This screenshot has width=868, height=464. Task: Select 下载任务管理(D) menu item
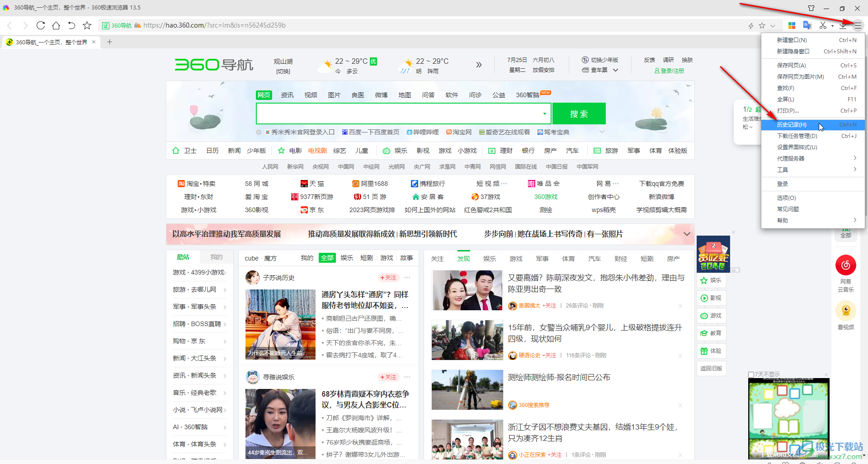(x=813, y=136)
